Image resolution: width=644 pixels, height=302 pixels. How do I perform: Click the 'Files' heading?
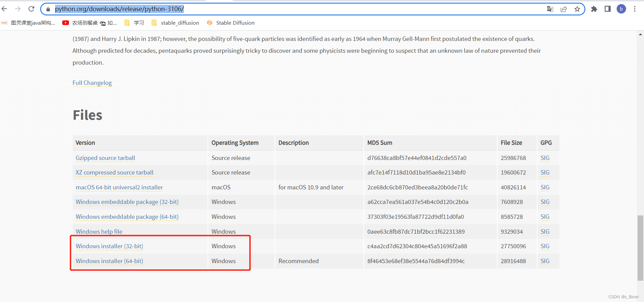click(88, 115)
